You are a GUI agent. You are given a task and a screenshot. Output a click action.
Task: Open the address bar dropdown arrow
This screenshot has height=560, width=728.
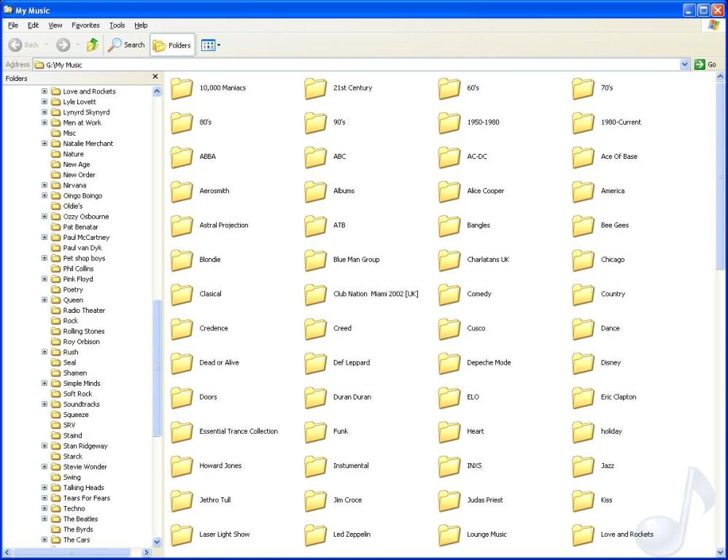click(x=684, y=65)
